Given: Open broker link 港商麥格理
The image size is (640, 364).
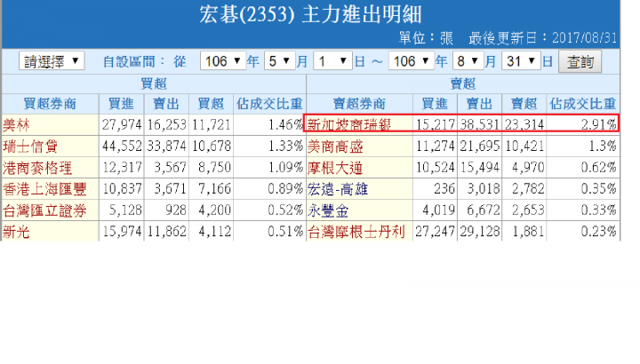Looking at the screenshot, I should 37,168.
